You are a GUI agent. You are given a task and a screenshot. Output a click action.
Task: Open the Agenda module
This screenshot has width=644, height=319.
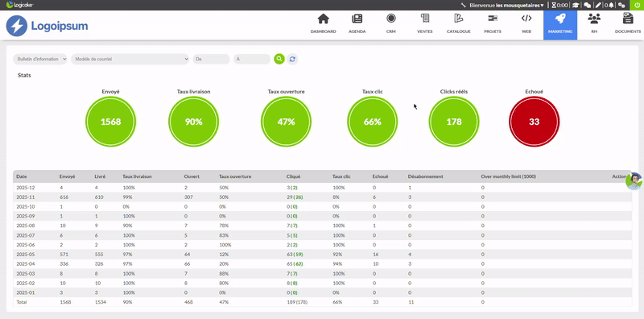(x=357, y=24)
